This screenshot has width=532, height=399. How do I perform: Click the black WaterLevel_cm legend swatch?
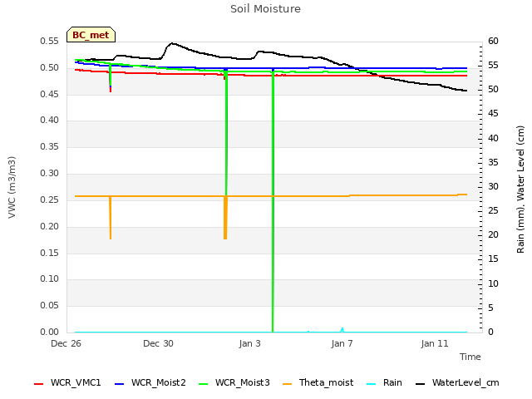pyautogui.click(x=421, y=384)
